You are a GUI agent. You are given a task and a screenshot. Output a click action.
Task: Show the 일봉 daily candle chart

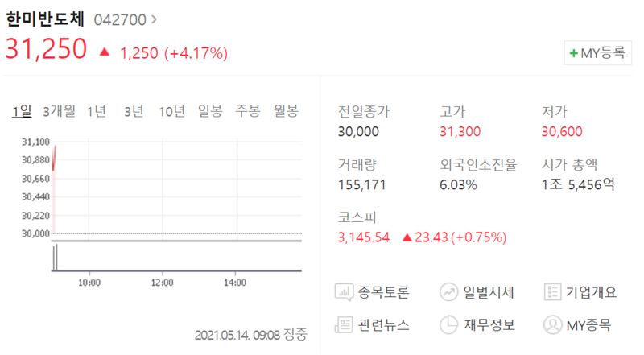coord(210,110)
